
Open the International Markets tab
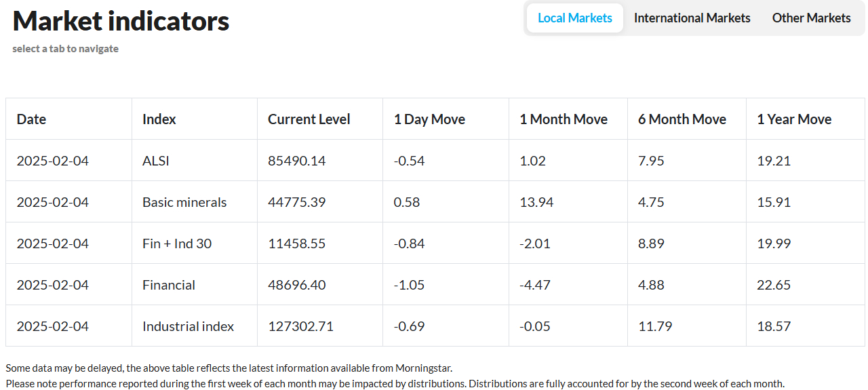tap(692, 18)
